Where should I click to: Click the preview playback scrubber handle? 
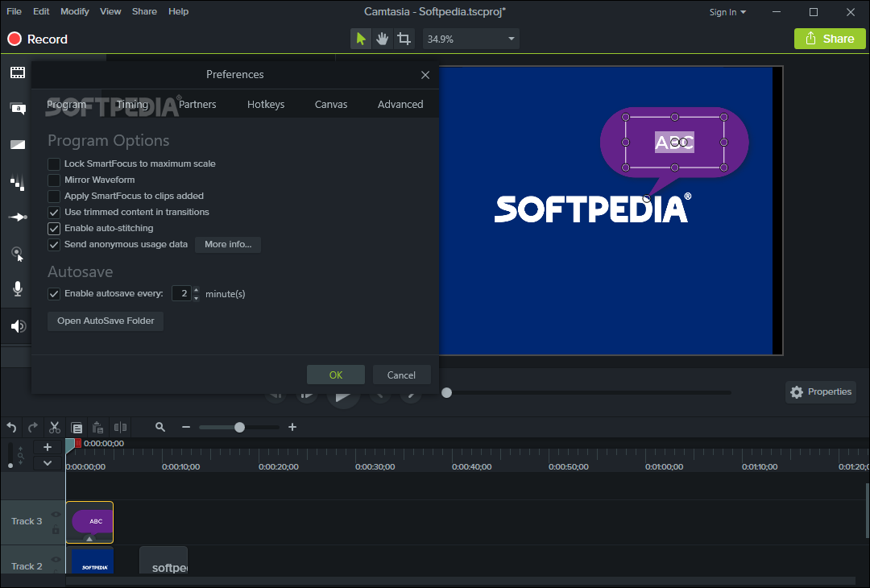446,393
